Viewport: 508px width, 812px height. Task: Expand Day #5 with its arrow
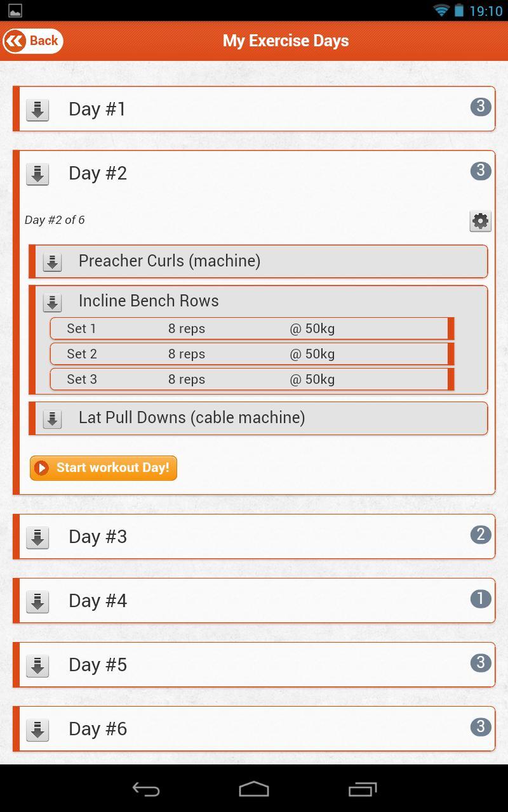point(37,665)
